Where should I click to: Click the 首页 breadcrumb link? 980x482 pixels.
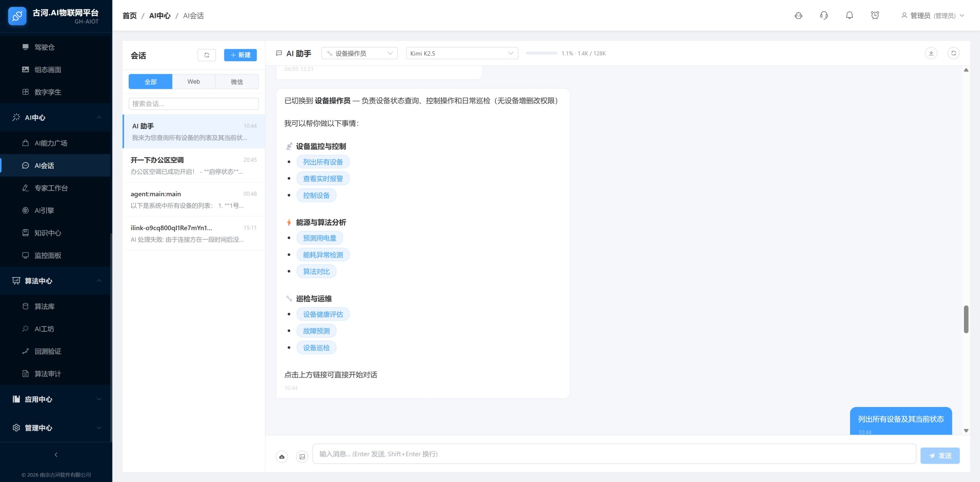[x=129, y=15]
